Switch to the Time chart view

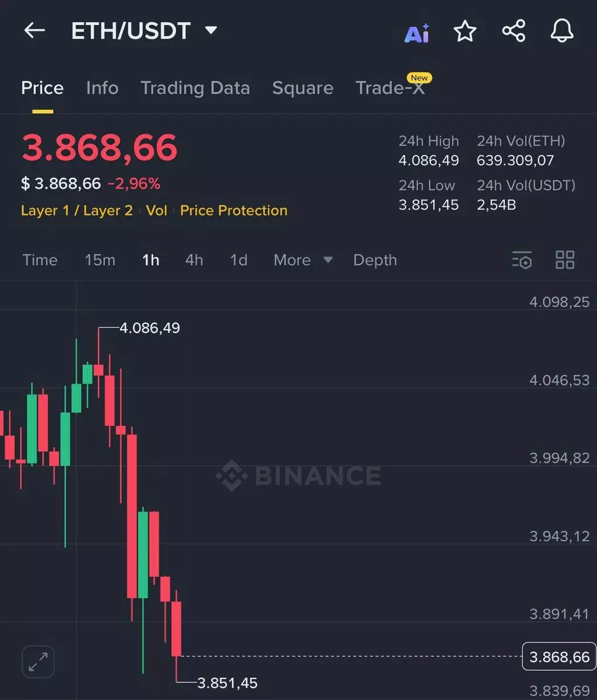click(x=40, y=260)
